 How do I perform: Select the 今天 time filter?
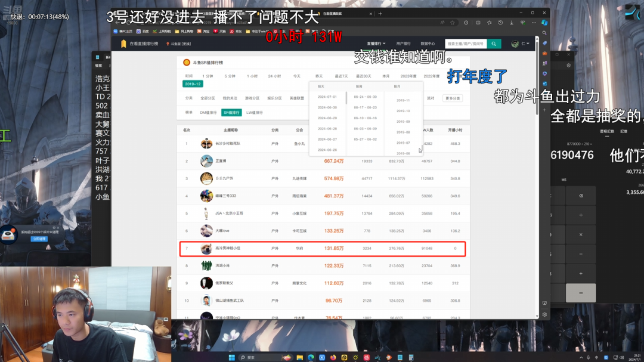pyautogui.click(x=297, y=76)
